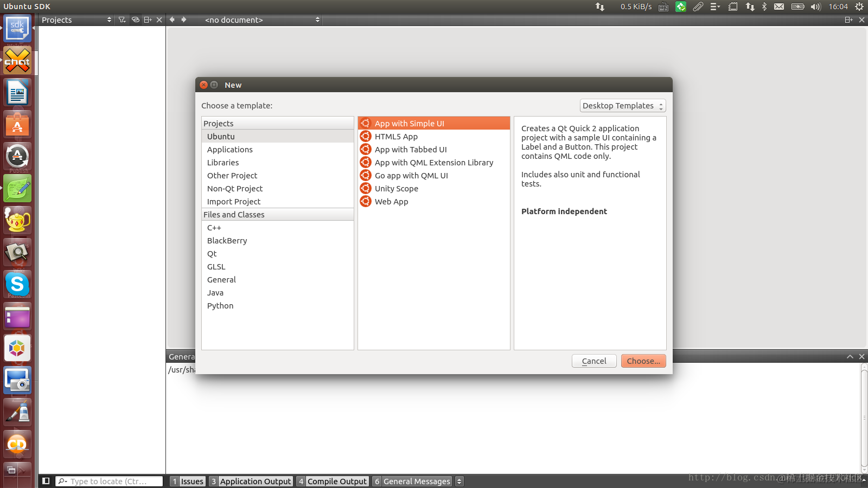
Task: Open the <no document> file dropdown
Action: click(x=263, y=20)
